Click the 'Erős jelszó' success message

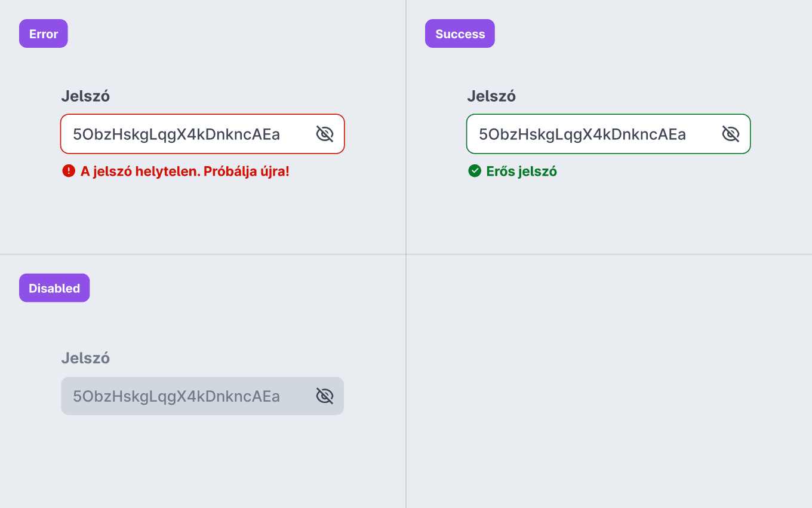522,172
